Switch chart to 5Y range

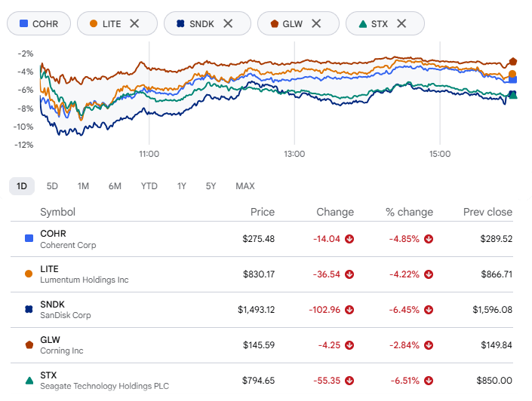[x=211, y=186]
